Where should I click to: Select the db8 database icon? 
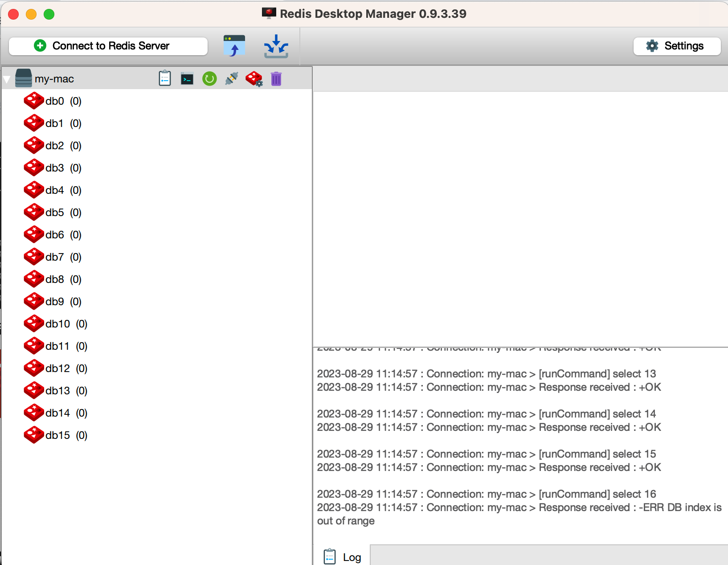[x=34, y=279]
